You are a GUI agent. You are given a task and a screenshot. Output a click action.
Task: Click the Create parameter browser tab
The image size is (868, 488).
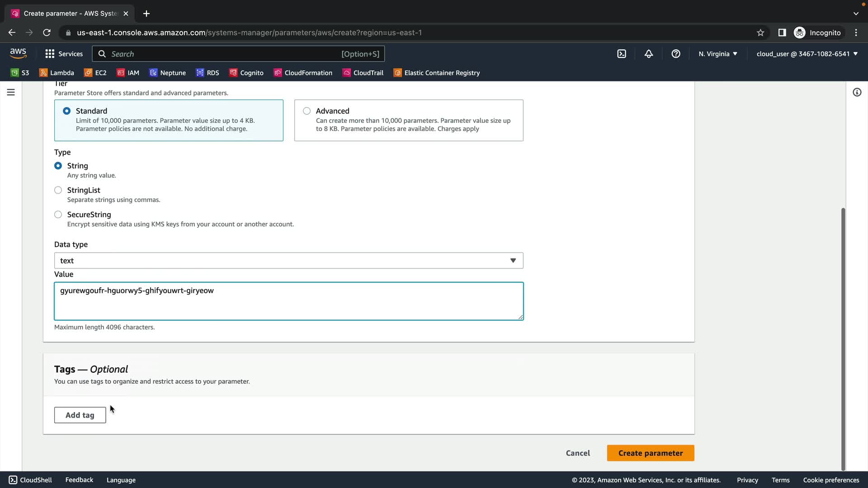pos(68,14)
